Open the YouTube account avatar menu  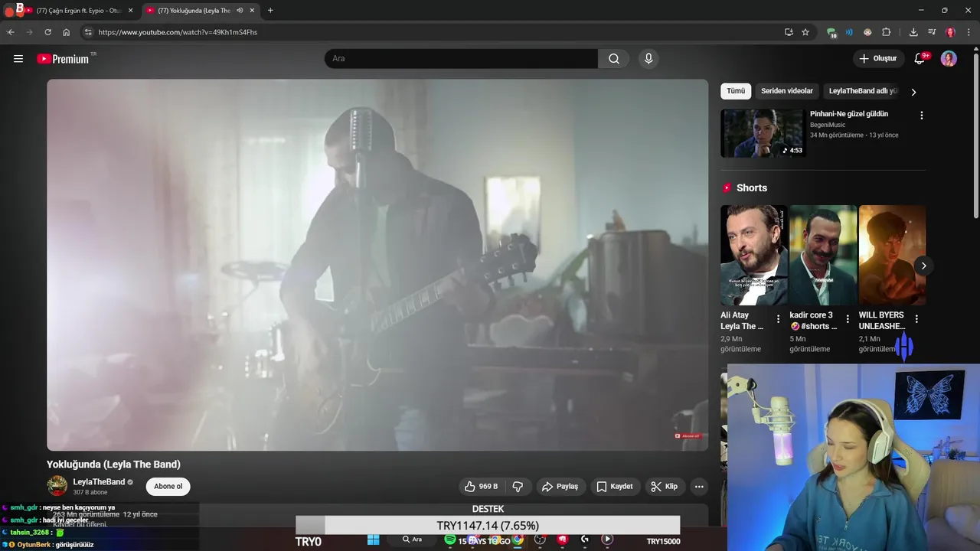[949, 59]
